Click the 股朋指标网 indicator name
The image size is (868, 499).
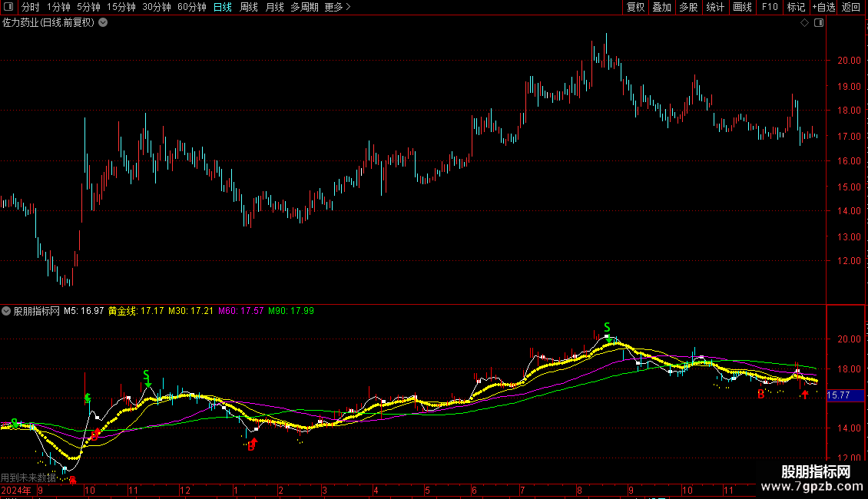point(37,311)
